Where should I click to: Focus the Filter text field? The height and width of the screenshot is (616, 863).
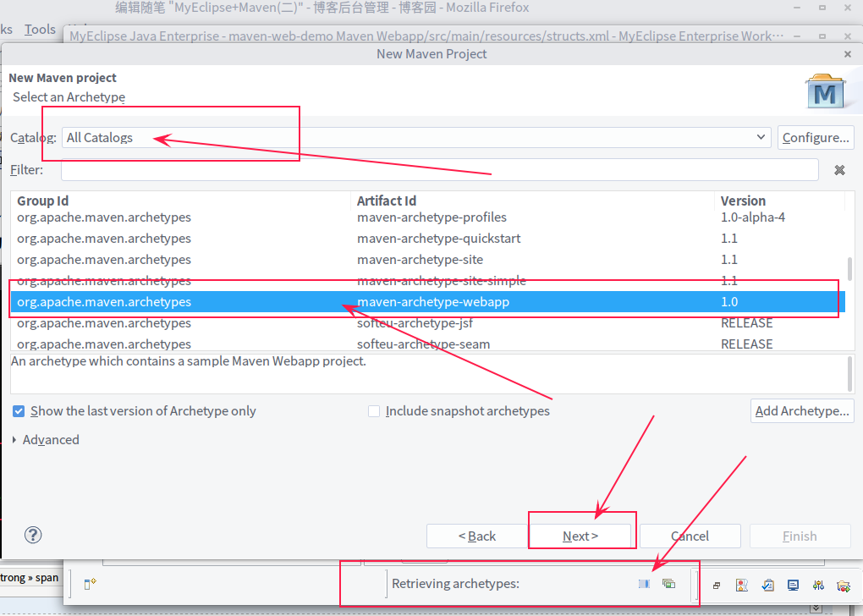pyautogui.click(x=440, y=170)
